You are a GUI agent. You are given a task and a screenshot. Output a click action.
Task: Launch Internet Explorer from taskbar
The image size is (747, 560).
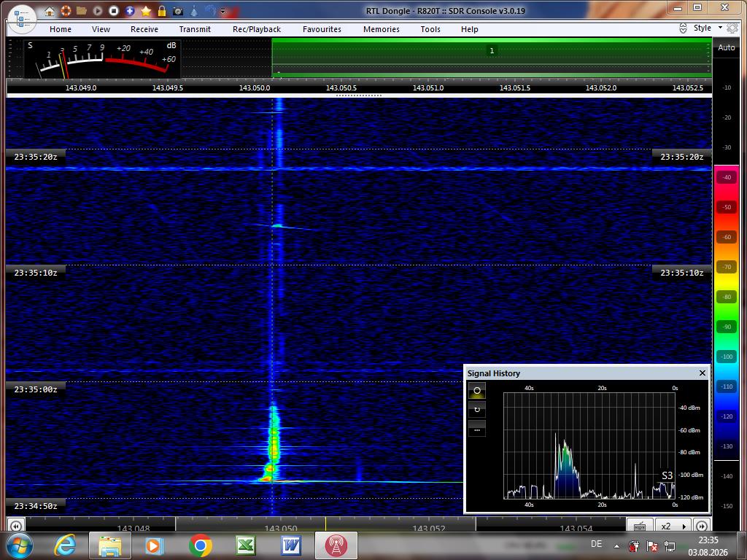[65, 545]
